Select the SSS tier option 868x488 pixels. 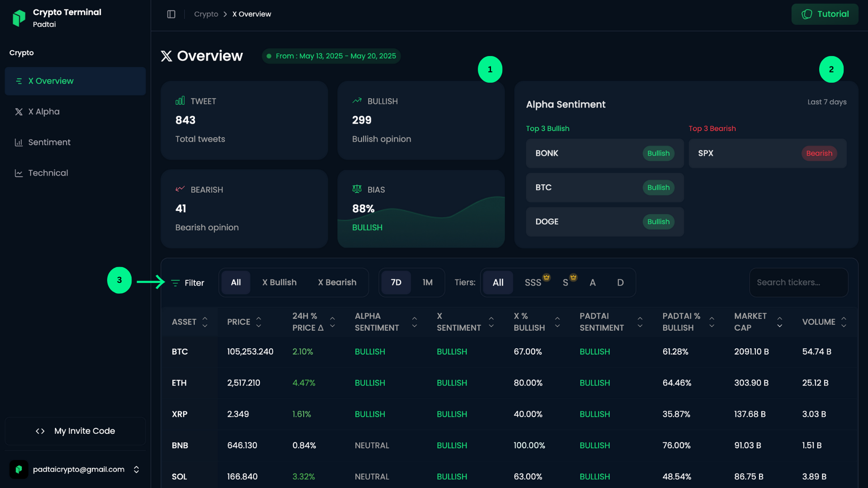tap(533, 282)
